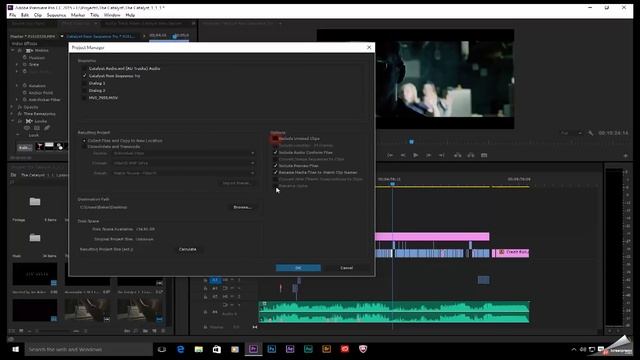Open the Preset dropdown in Project Manager
Image resolution: width=640 pixels, height=360 pixels.
pos(184,173)
